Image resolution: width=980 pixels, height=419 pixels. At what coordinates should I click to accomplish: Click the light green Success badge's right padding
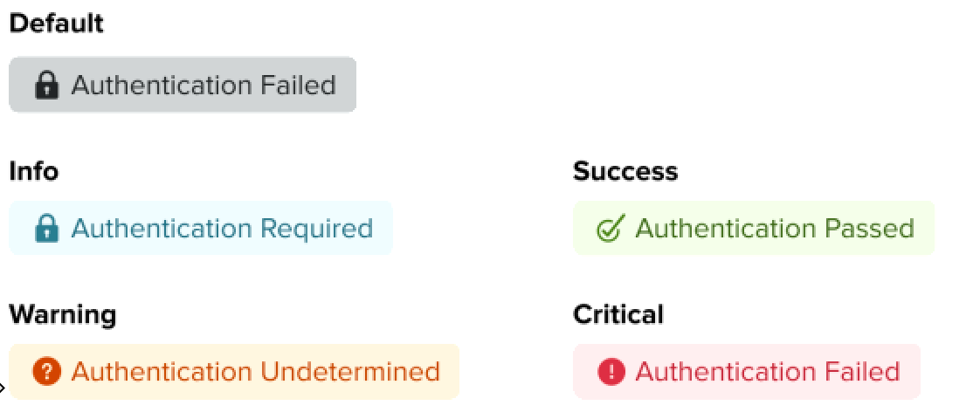[925, 229]
